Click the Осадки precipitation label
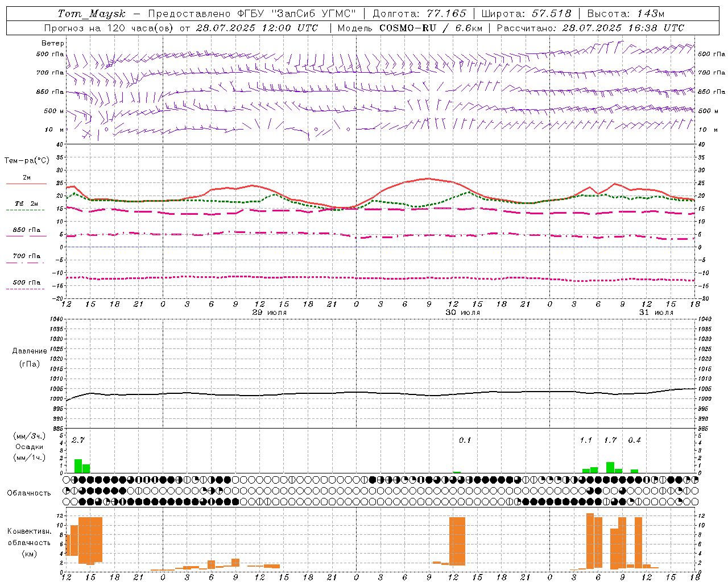This screenshot has width=728, height=582. (29, 447)
